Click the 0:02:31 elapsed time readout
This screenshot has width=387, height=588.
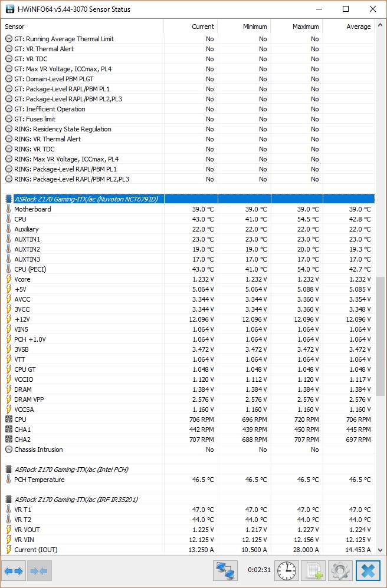[x=259, y=570]
